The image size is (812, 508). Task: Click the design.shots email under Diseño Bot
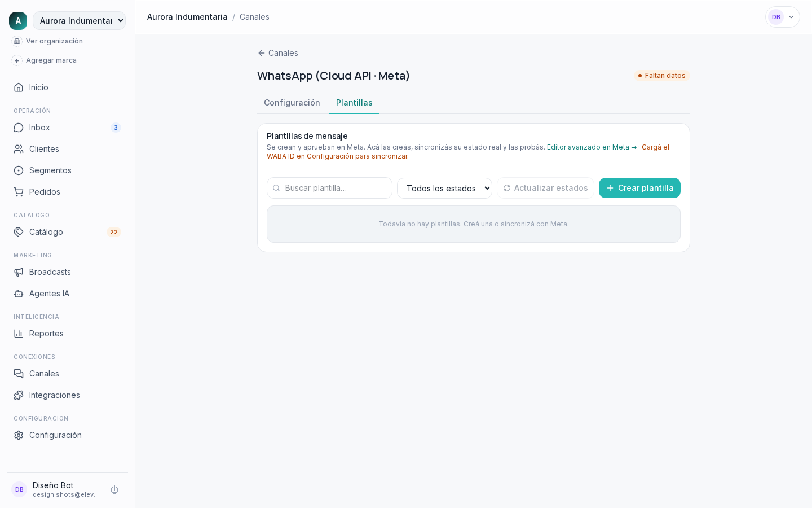pyautogui.click(x=65, y=495)
